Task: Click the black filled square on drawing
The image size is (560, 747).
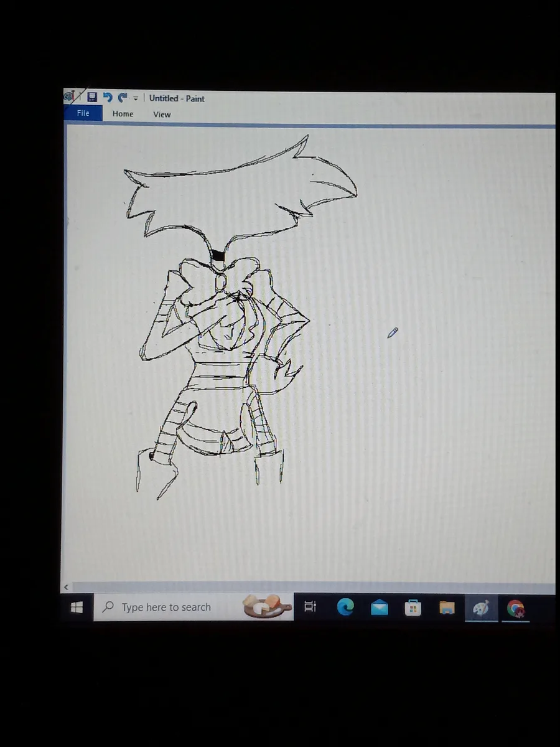Action: click(218, 255)
